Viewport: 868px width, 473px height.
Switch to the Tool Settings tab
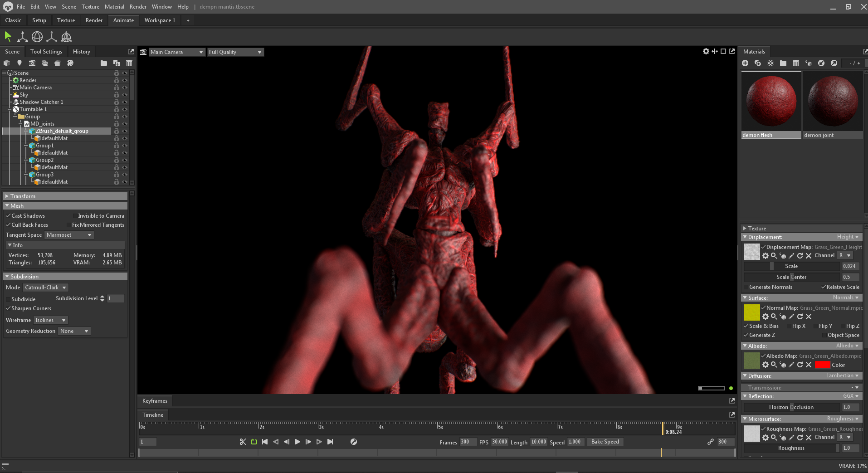point(46,52)
